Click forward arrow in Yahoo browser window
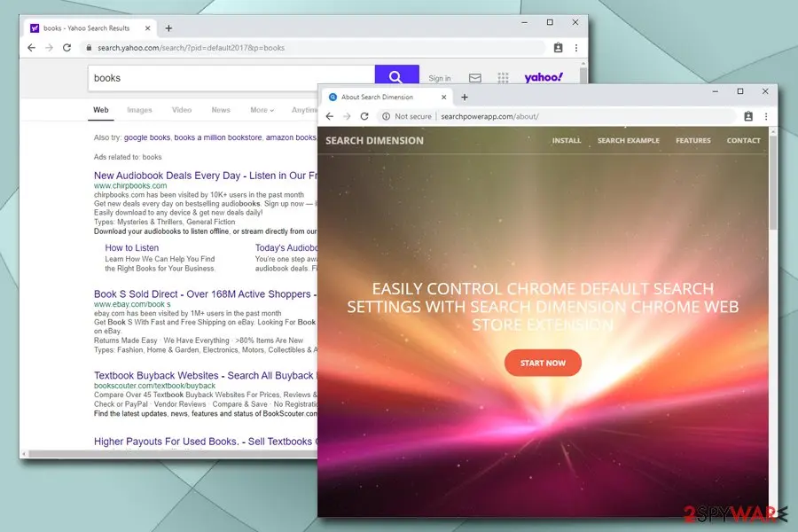Screen dimensions: 798x532 coord(49,47)
